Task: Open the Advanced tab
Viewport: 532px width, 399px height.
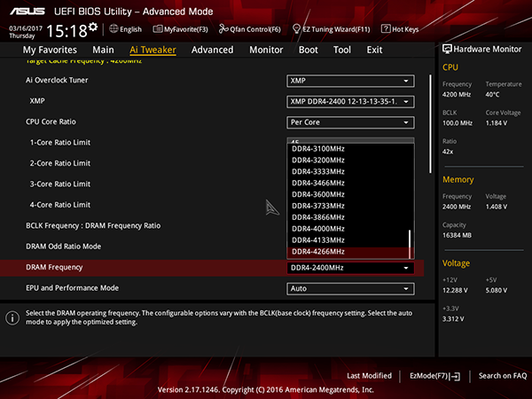Action: (x=213, y=50)
